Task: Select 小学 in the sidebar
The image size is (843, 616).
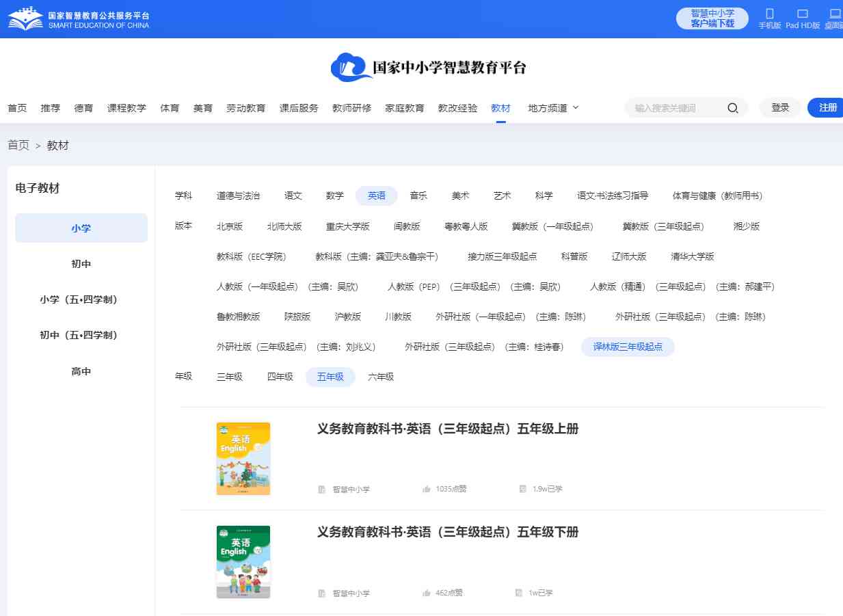Action: pyautogui.click(x=81, y=228)
